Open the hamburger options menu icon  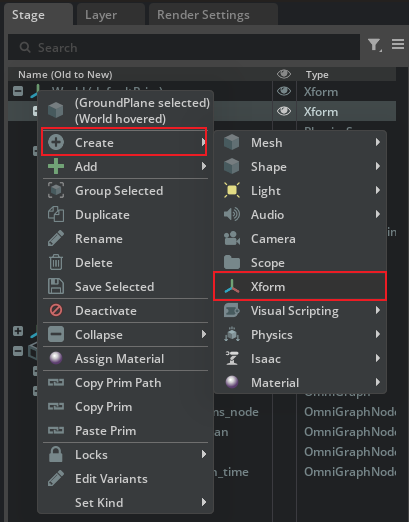coord(398,44)
